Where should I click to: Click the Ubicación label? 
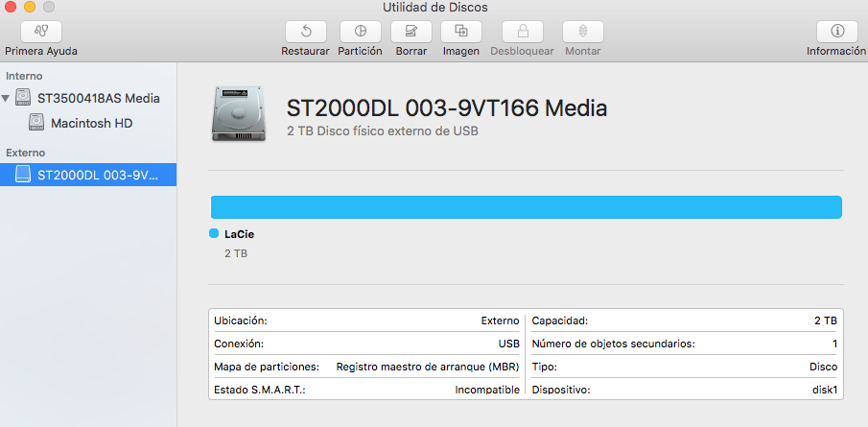point(241,320)
